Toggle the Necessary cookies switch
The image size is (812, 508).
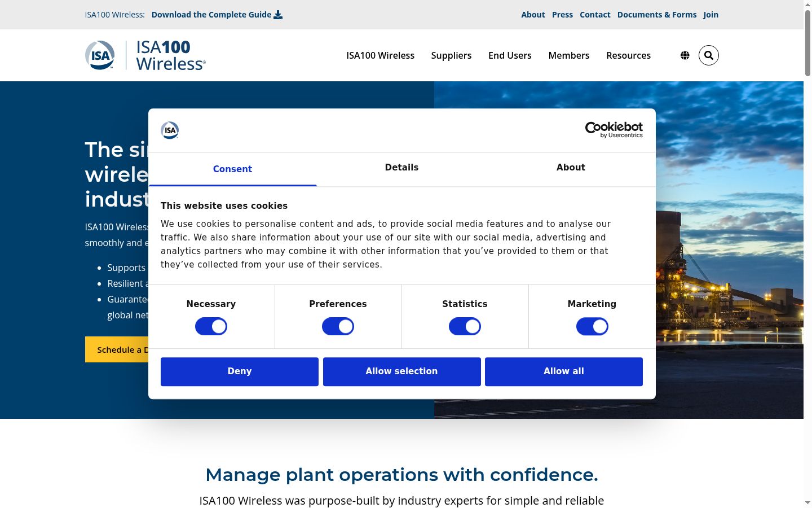211,326
